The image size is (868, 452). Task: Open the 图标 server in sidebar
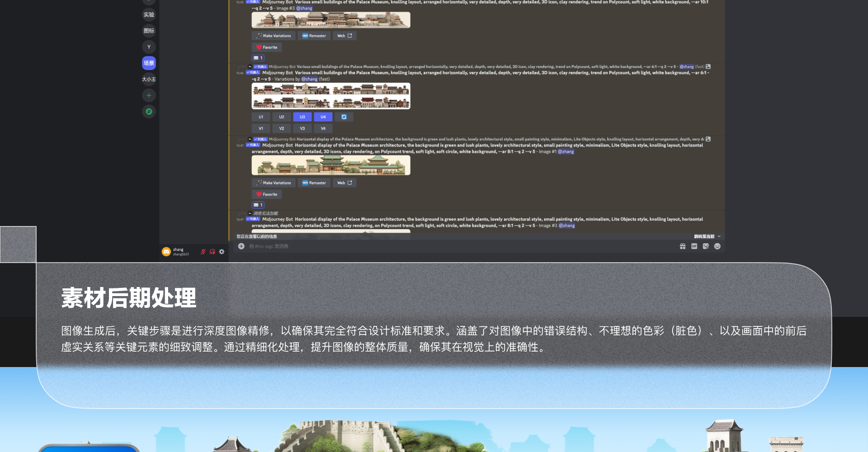point(149,31)
